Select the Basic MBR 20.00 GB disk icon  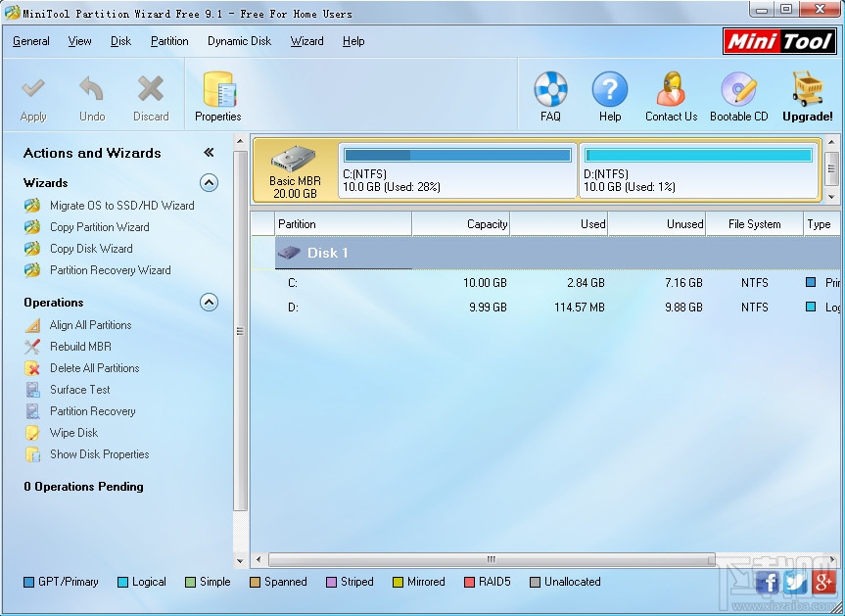(x=294, y=159)
